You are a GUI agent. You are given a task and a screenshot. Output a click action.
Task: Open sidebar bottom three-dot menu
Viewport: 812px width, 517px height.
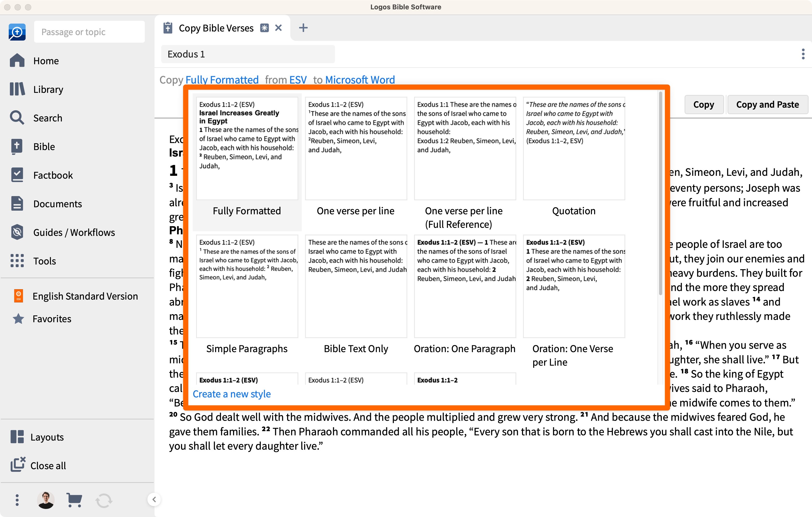click(x=17, y=500)
